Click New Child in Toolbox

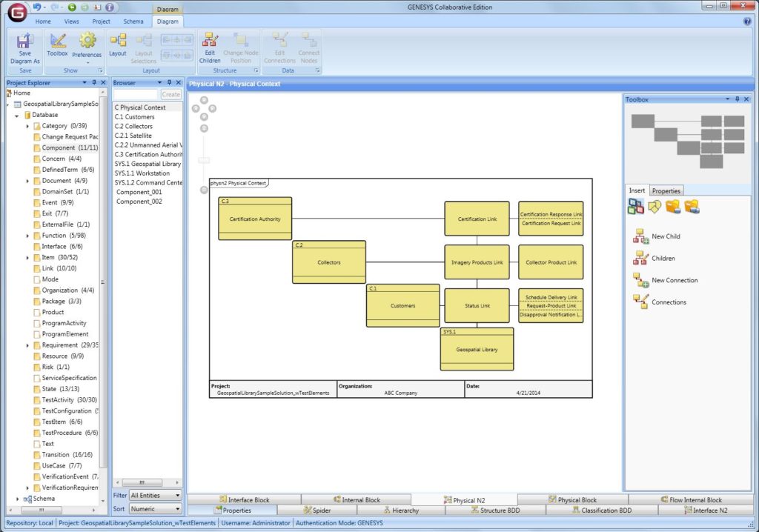[x=657, y=236]
